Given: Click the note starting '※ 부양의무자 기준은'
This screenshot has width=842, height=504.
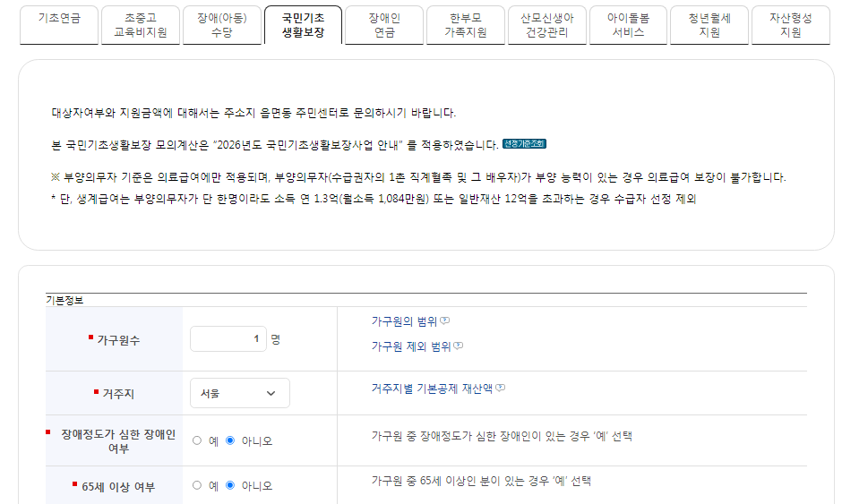Looking at the screenshot, I should tap(418, 177).
